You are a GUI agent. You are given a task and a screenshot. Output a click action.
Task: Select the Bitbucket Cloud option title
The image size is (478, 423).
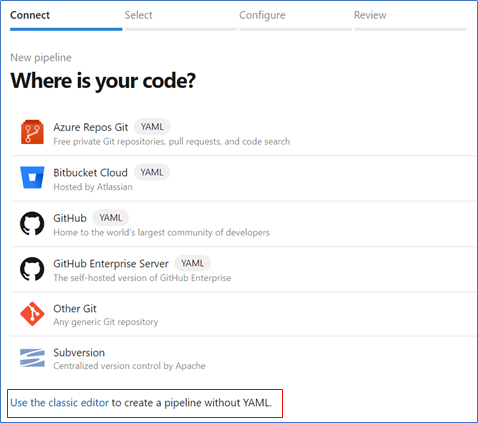pos(90,173)
